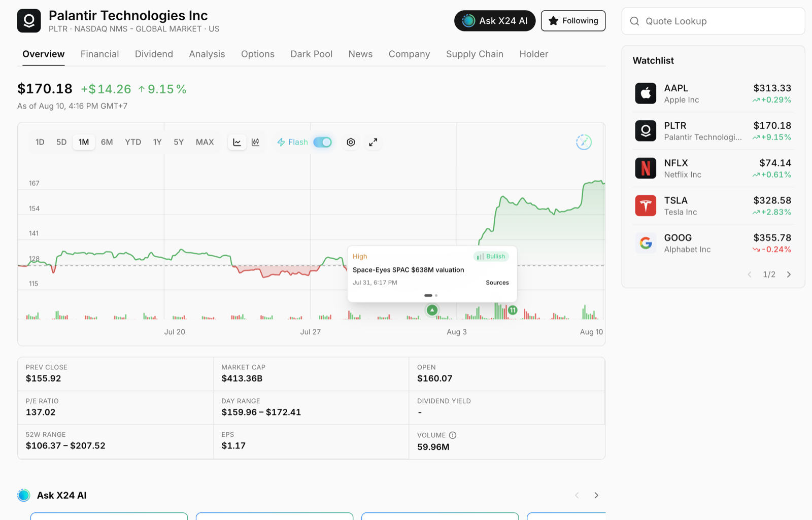Click the Bullish sentiment badge
Viewport: 812px width, 520px height.
coord(491,256)
